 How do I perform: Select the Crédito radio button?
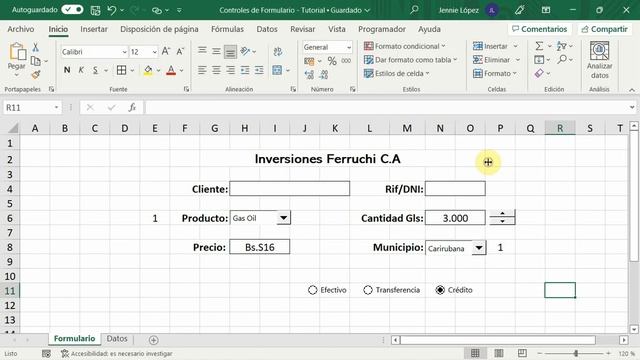440,290
